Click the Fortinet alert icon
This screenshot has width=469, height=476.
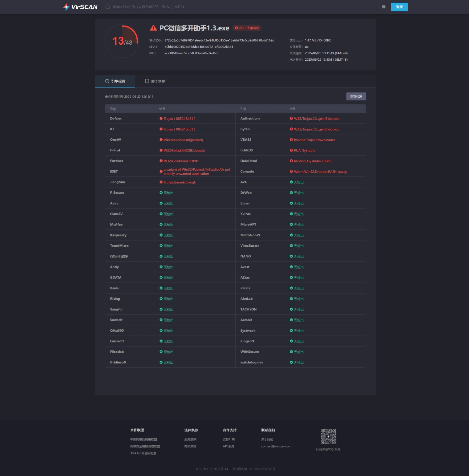pos(161,161)
